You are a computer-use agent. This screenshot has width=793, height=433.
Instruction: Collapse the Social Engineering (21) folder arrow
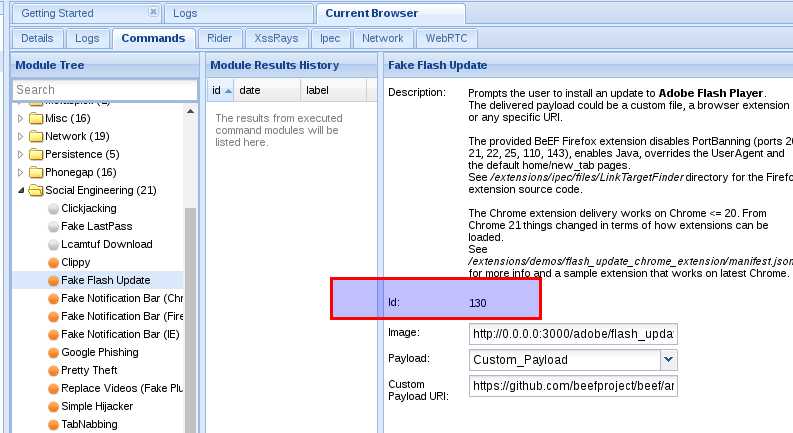pyautogui.click(x=21, y=190)
